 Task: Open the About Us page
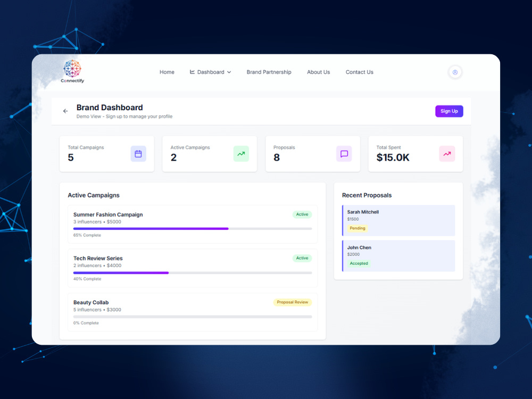pyautogui.click(x=319, y=72)
